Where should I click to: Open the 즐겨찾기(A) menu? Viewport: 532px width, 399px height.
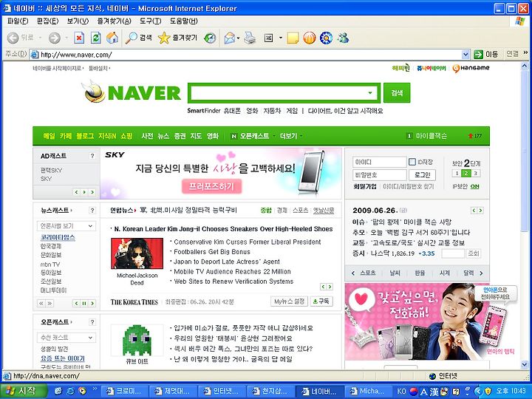tap(114, 21)
